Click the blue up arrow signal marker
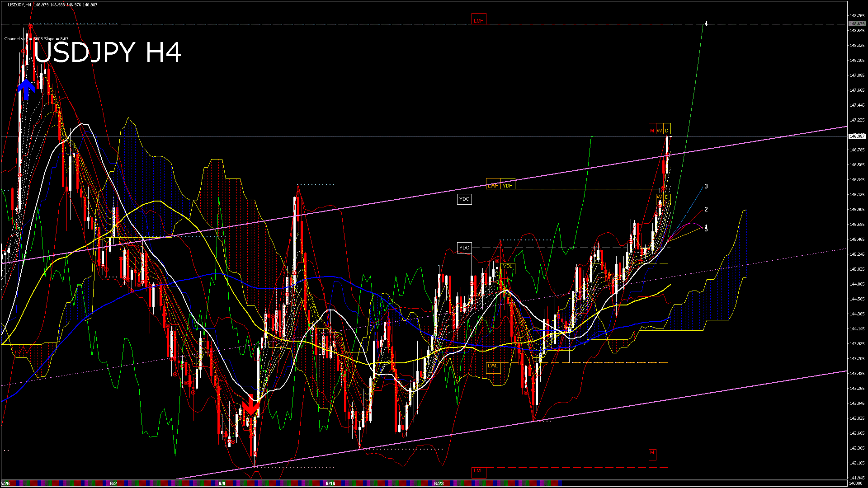This screenshot has width=868, height=488. click(x=26, y=89)
